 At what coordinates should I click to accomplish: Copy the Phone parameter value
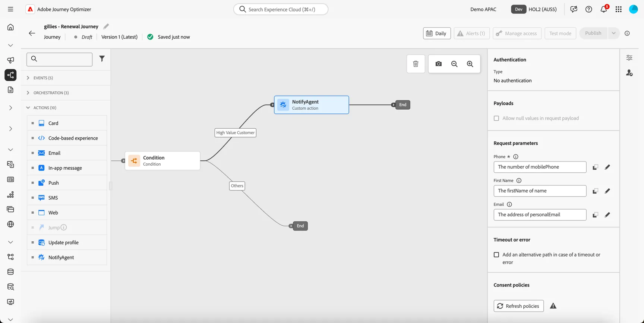click(595, 167)
